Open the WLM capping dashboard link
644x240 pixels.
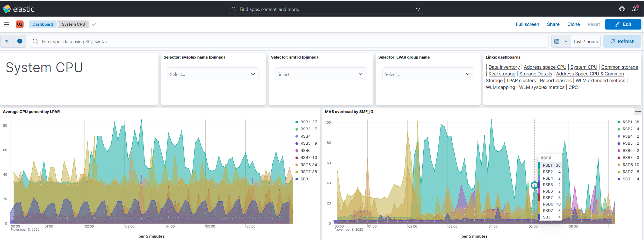500,87
